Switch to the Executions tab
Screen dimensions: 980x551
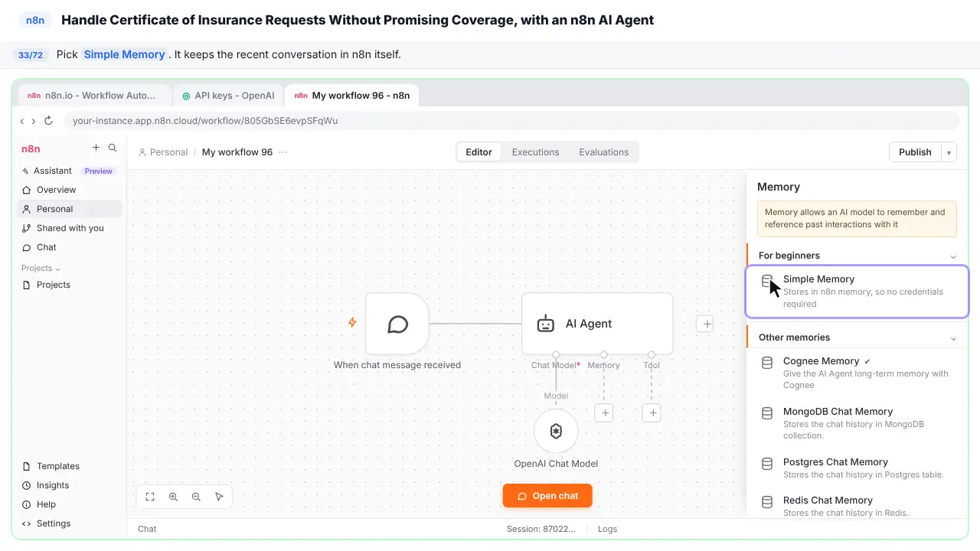(x=535, y=152)
